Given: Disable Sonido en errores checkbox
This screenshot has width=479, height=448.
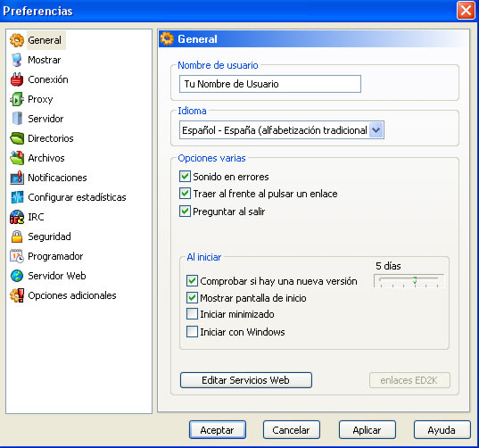Looking at the screenshot, I should (185, 177).
